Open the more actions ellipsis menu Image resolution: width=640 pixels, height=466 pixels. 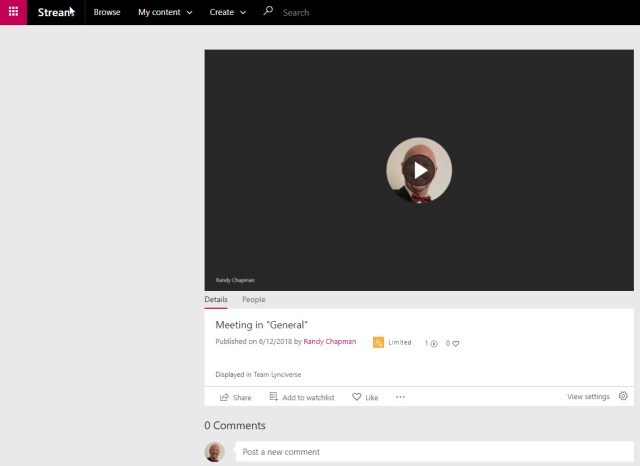tap(400, 397)
